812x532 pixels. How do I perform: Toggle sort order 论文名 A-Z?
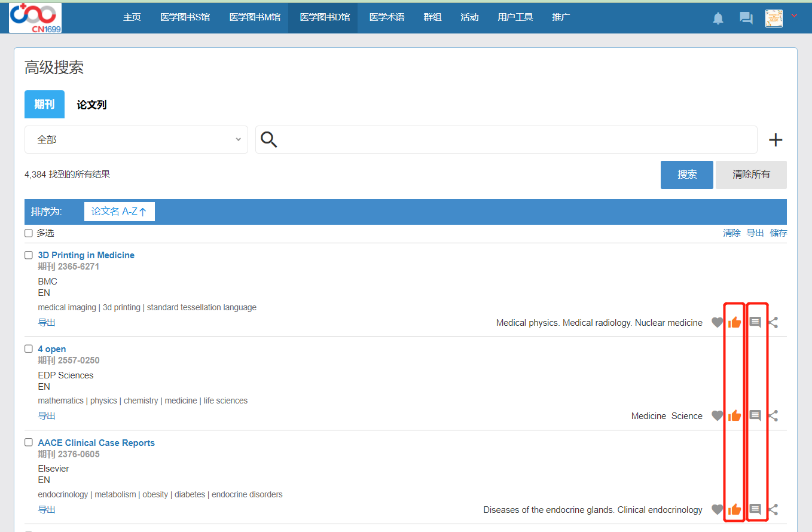(x=119, y=212)
